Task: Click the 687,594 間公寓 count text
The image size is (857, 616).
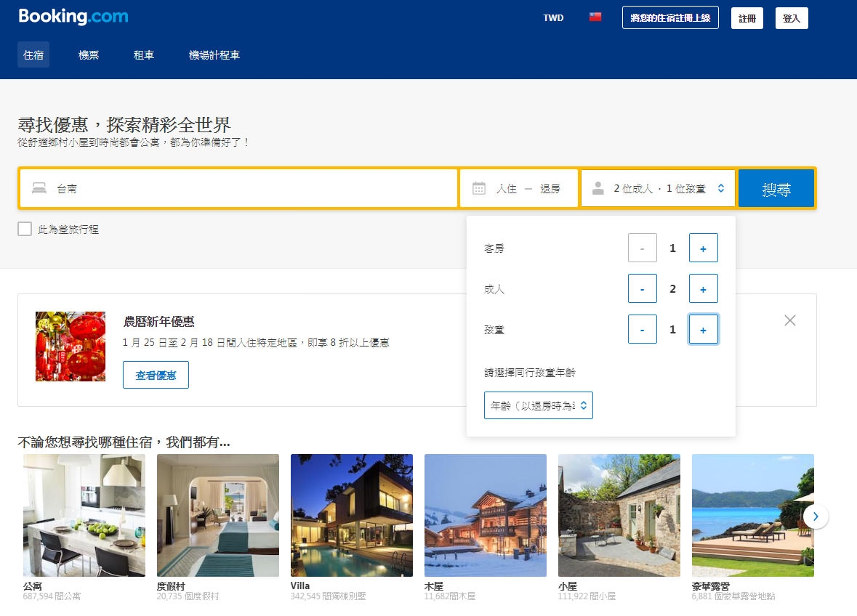Action: point(52,596)
